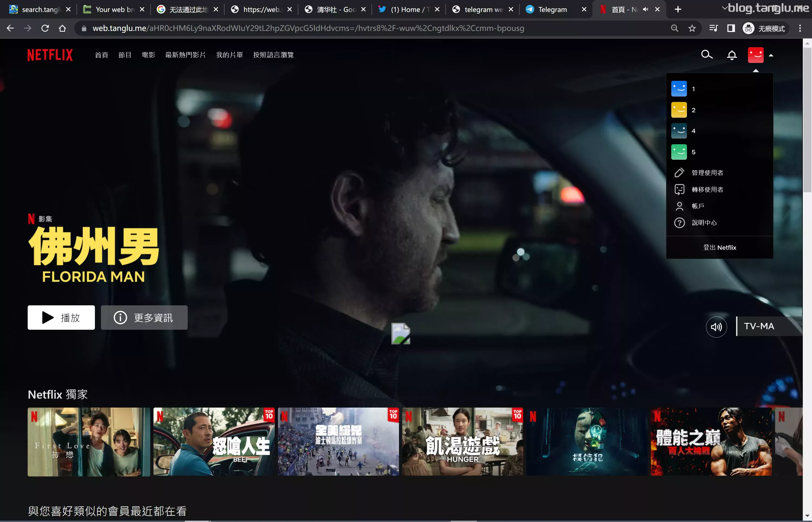This screenshot has height=522, width=812.
Task: Open the 怒嗆人生 BEEF thumbnail
Action: point(214,441)
